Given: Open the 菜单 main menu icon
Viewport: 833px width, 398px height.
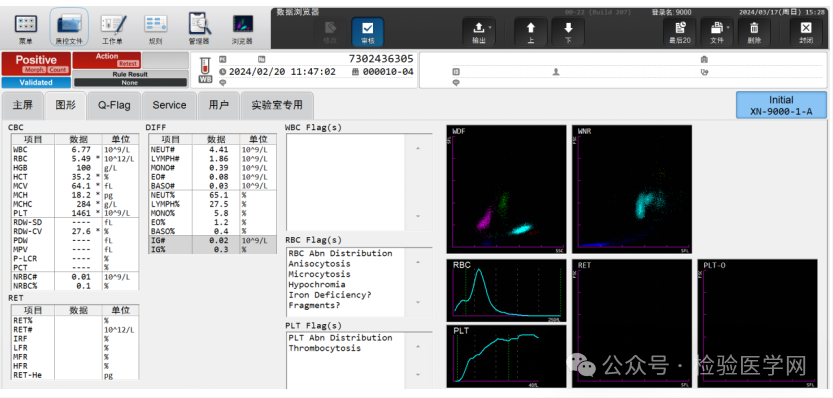Looking at the screenshot, I should (x=26, y=28).
